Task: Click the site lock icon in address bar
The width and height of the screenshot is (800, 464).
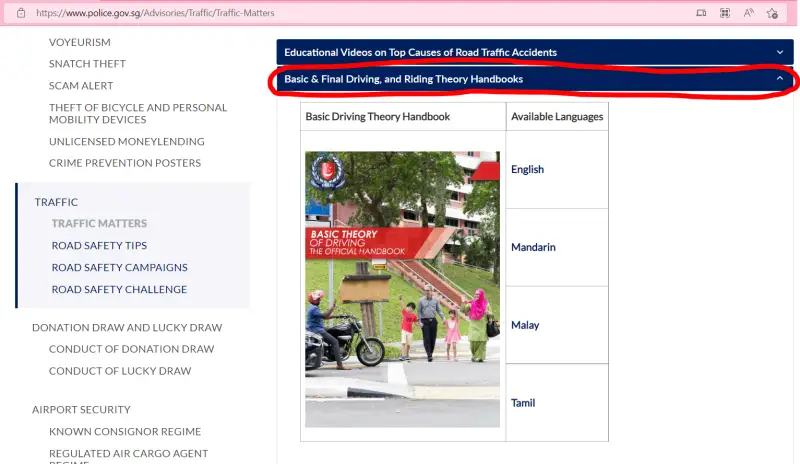Action: (x=21, y=13)
